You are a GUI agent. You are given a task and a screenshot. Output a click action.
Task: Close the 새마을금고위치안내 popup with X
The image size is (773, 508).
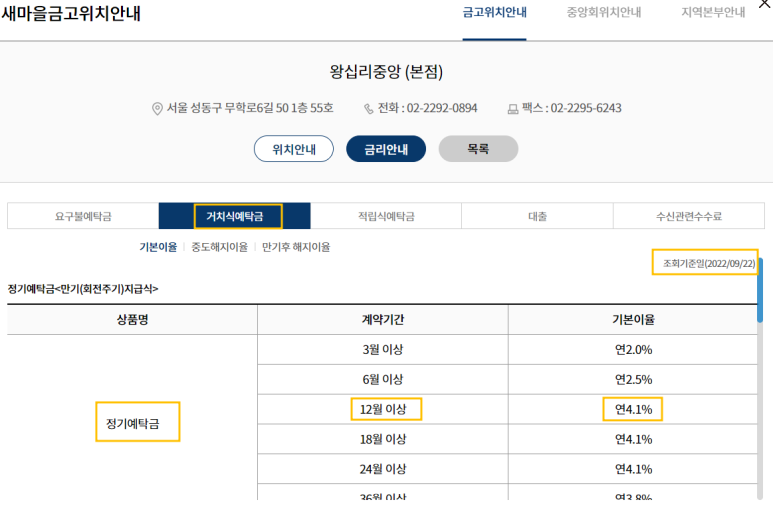tap(765, 3)
